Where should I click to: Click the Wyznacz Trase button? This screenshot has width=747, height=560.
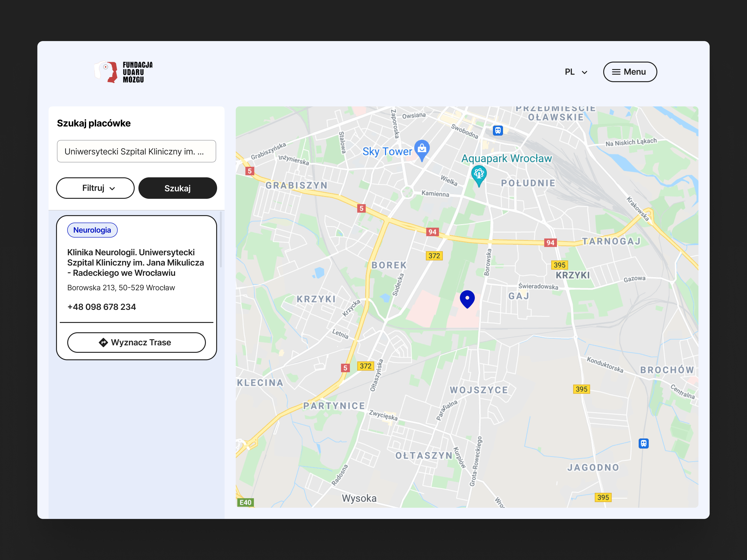[x=136, y=342]
